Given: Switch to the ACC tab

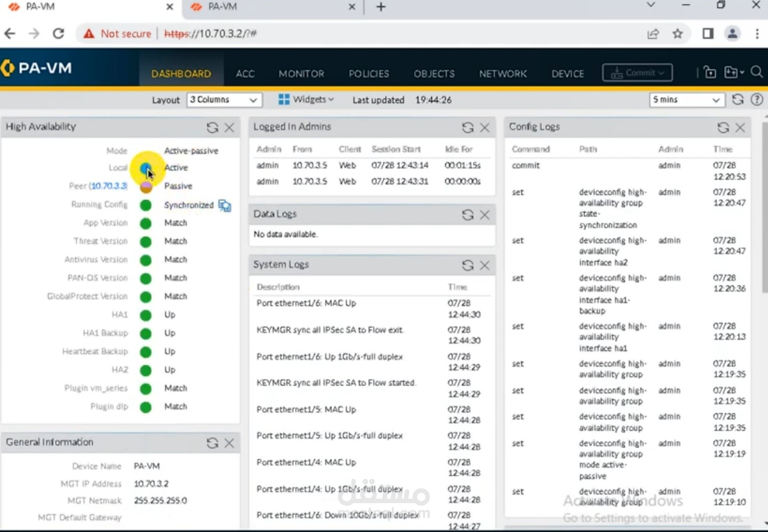Looking at the screenshot, I should 245,74.
